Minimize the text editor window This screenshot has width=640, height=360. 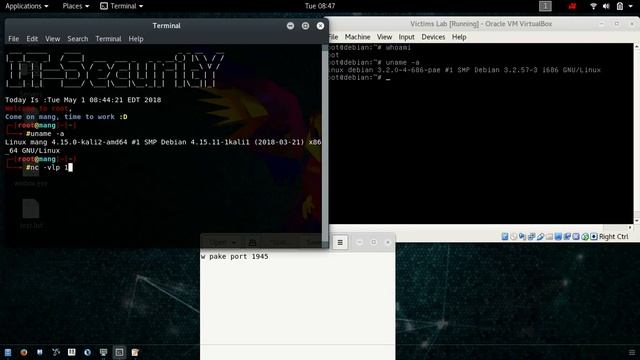(x=360, y=242)
